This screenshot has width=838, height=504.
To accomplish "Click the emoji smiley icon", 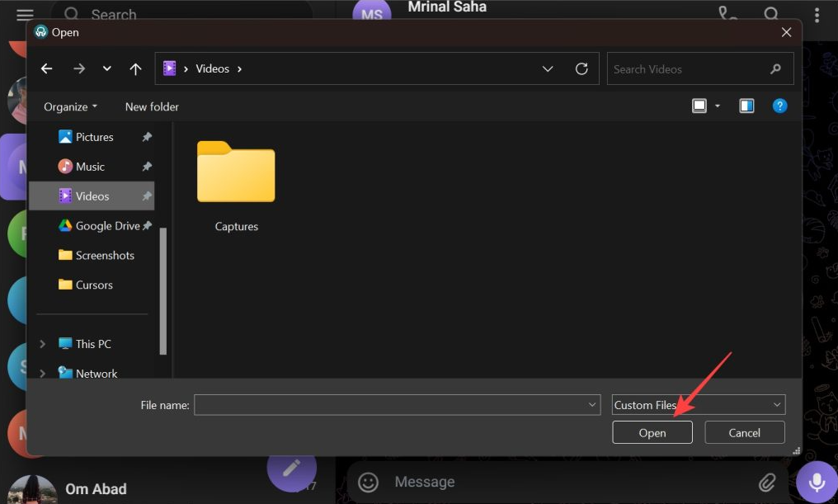I will (368, 483).
